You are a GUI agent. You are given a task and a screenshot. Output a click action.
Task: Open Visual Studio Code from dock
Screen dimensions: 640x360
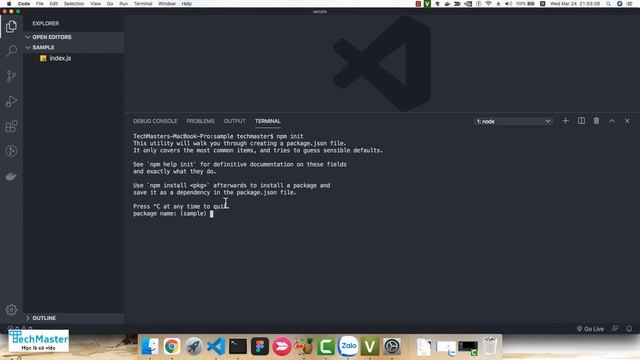click(216, 347)
